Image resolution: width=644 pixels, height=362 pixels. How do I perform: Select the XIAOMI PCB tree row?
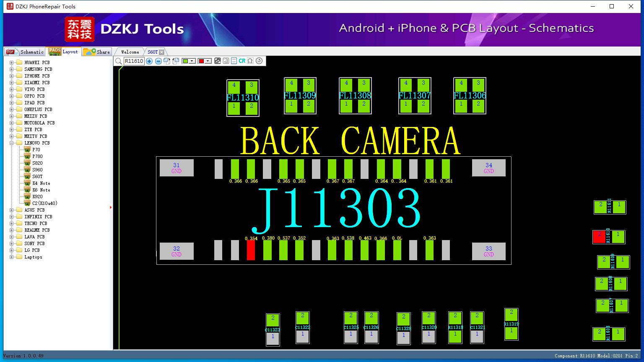(x=37, y=83)
